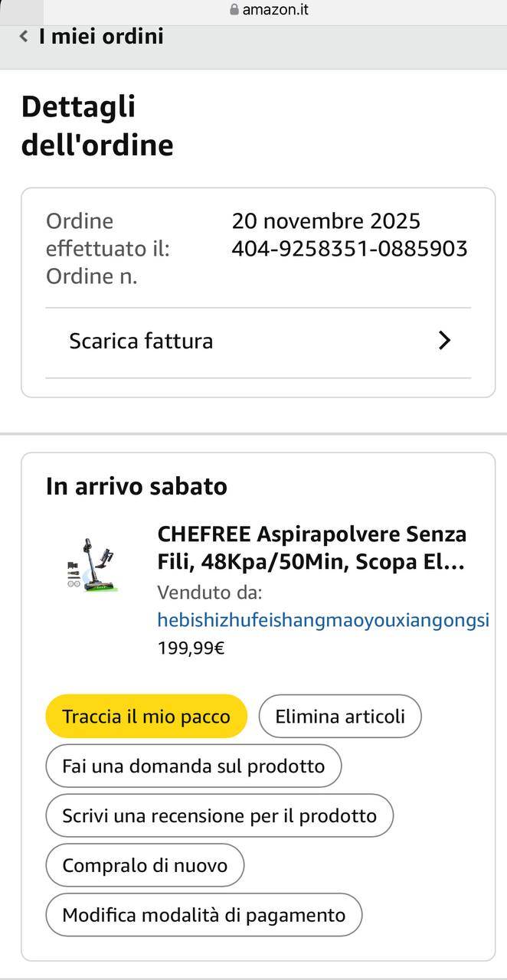
Task: Tap the padlock icon in the address bar
Action: 234,10
